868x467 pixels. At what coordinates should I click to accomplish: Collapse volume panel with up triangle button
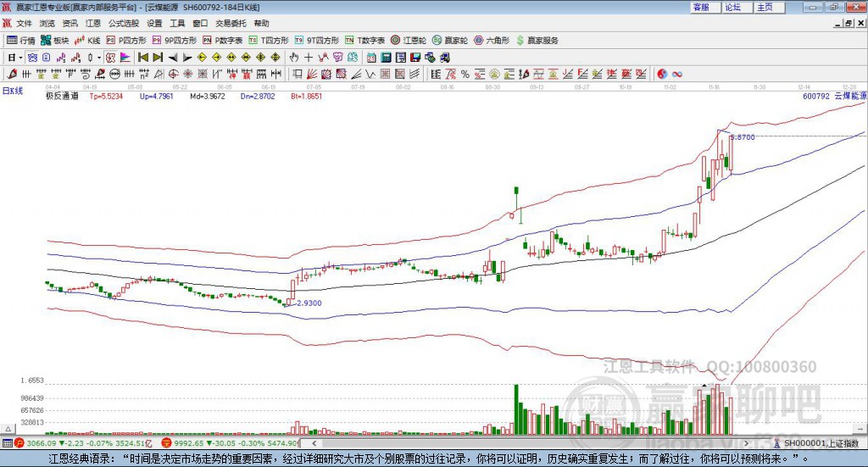coord(8,429)
